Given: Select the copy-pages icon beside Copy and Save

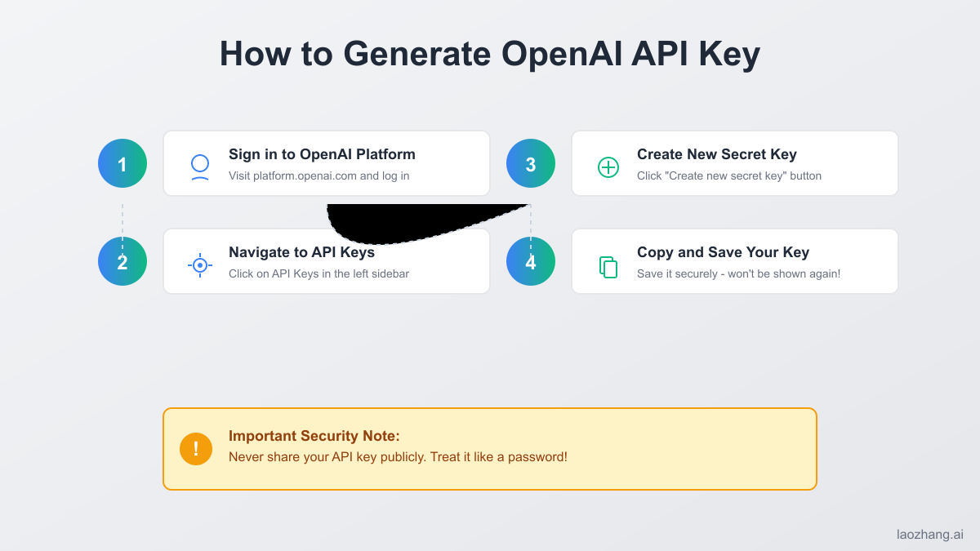Looking at the screenshot, I should [608, 265].
